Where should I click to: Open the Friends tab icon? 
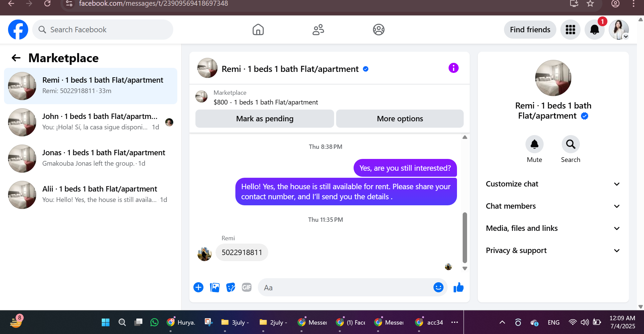(x=318, y=30)
